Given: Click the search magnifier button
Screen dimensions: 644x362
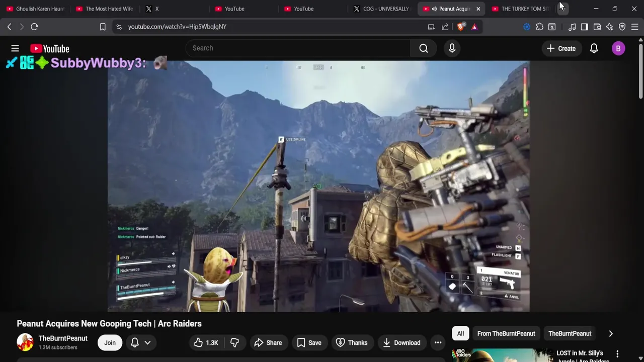Looking at the screenshot, I should point(424,48).
